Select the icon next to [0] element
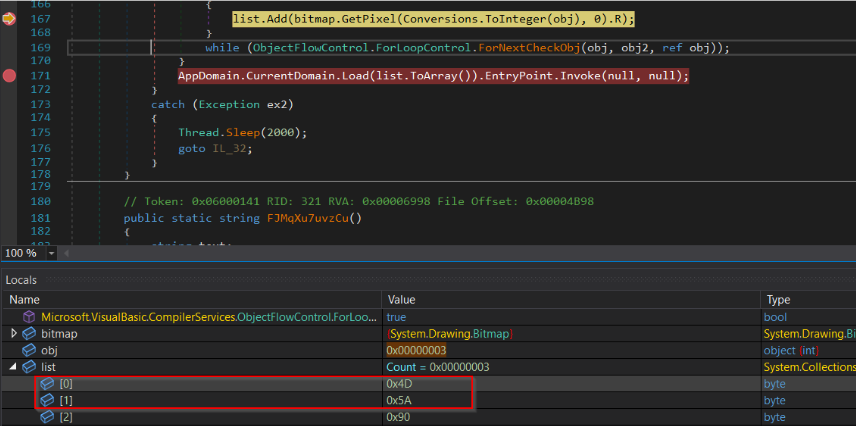Image resolution: width=856 pixels, height=426 pixels. (x=47, y=384)
